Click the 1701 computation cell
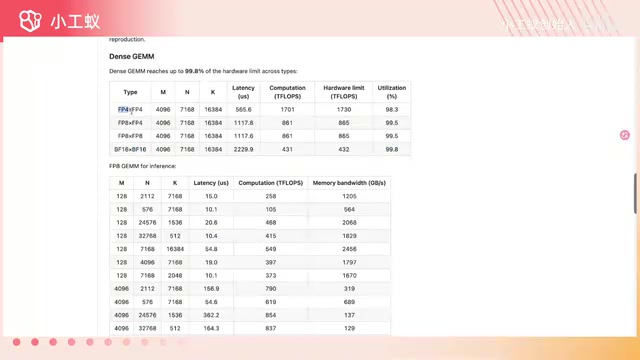The width and height of the screenshot is (640, 360). point(287,109)
